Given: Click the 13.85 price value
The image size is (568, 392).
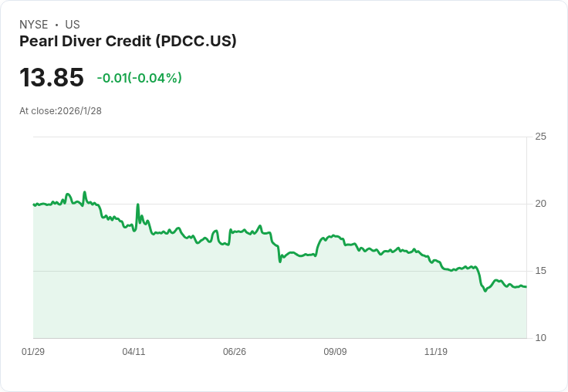Looking at the screenshot, I should pos(51,78).
